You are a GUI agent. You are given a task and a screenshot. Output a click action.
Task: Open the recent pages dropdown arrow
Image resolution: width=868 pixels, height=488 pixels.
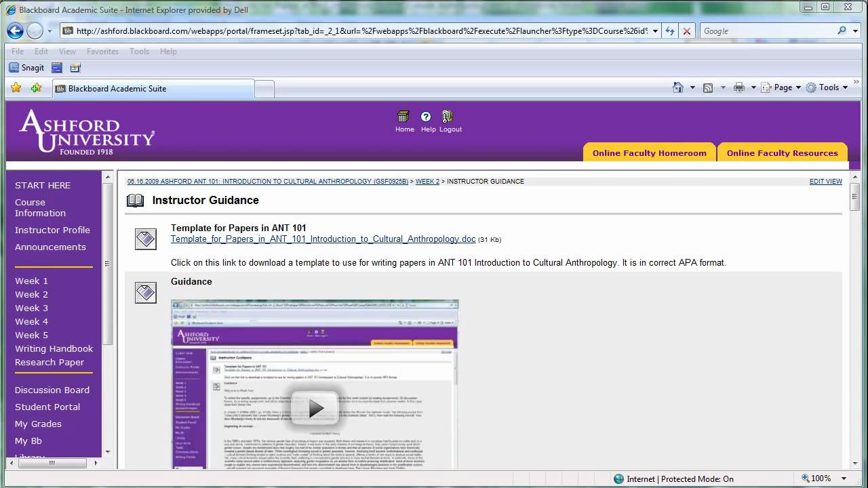[52, 31]
